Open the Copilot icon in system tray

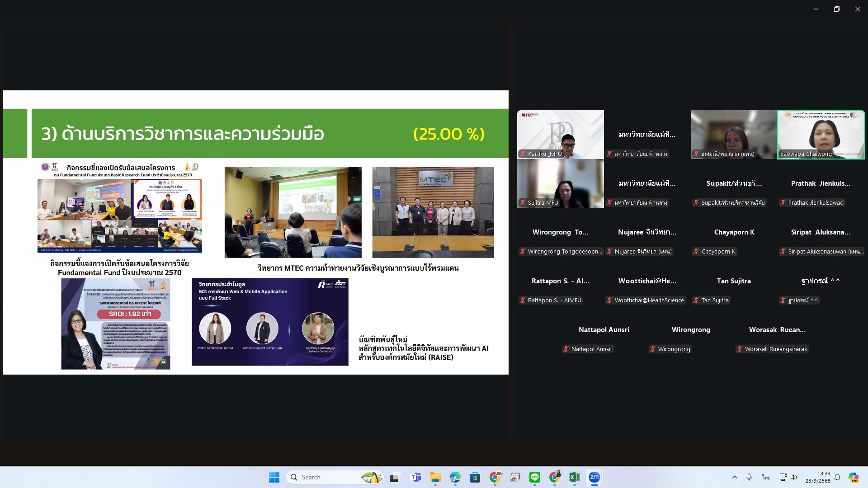[853, 477]
